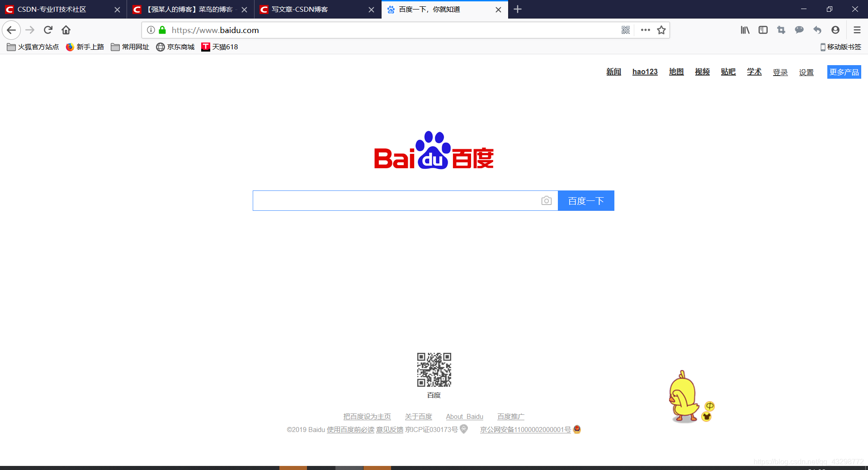Click camera image search icon
This screenshot has width=868, height=470.
point(546,200)
